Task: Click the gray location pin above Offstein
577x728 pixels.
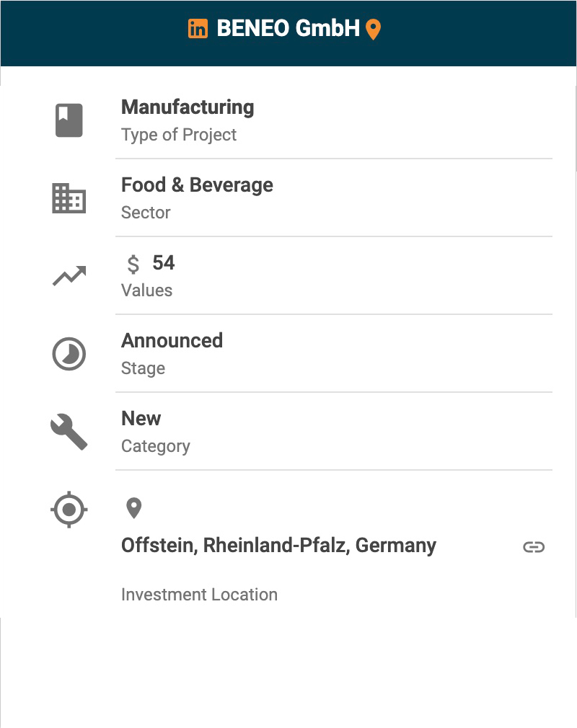Action: coord(133,508)
